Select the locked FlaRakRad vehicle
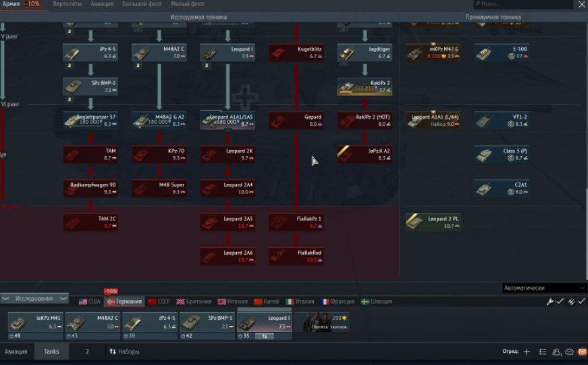The height and width of the screenshot is (365, 588). click(296, 256)
